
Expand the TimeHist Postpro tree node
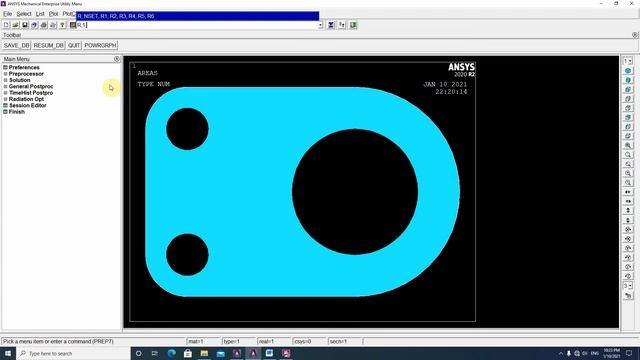tap(6, 93)
